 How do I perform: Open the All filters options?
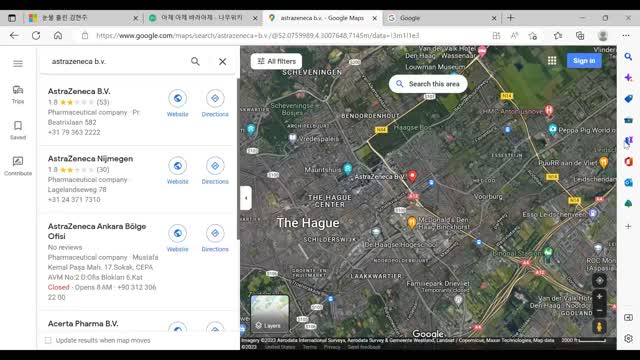coord(276,61)
